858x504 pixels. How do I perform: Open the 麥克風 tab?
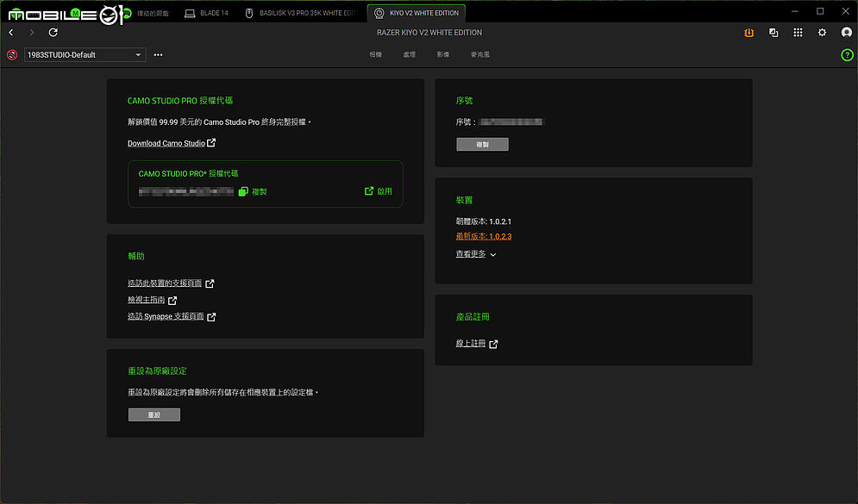pos(480,54)
